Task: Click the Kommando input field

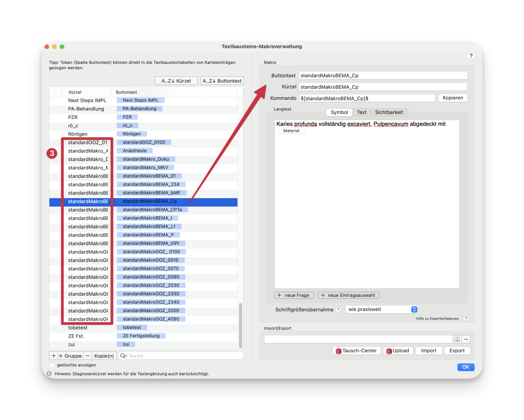Action: (367, 98)
